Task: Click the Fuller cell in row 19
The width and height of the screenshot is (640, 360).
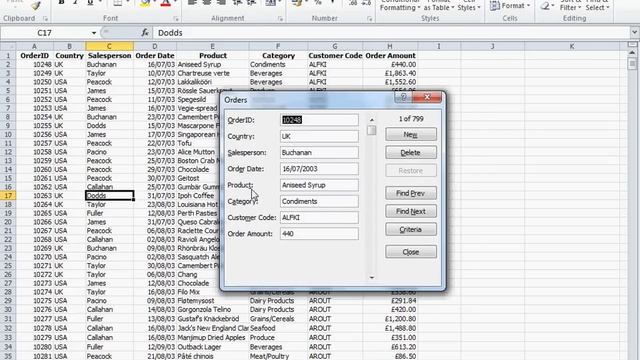Action: [109, 213]
